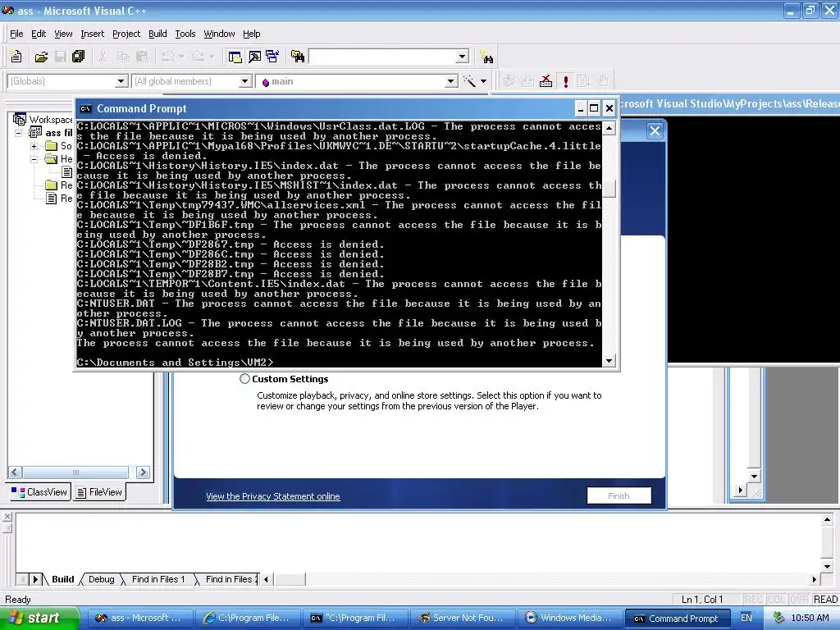Click the Workspace root icon in tree

pyautogui.click(x=20, y=119)
